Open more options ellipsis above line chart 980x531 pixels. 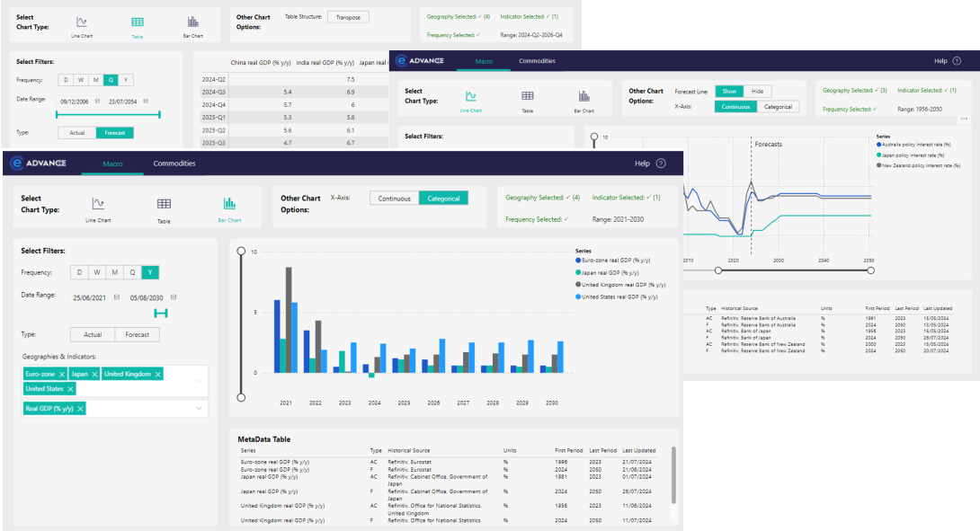[964, 119]
